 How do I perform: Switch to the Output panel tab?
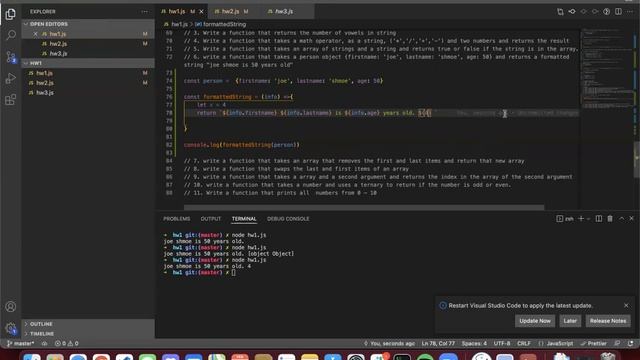[x=211, y=219]
